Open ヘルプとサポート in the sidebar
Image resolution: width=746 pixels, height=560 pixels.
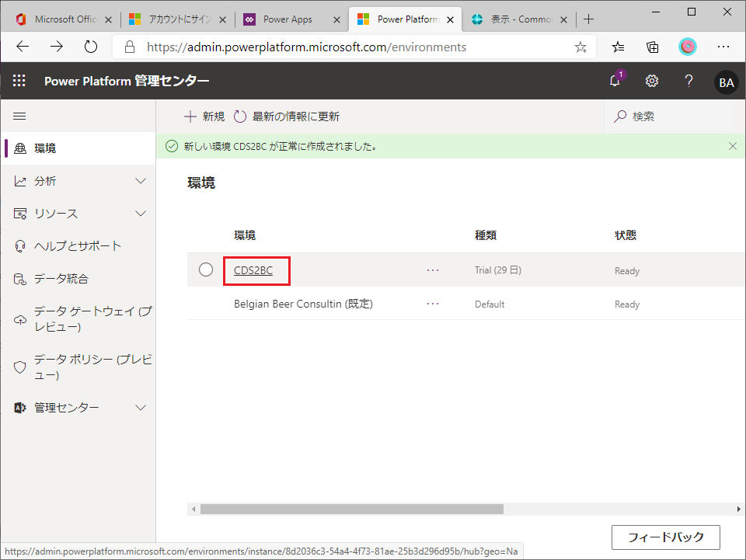pyautogui.click(x=78, y=245)
